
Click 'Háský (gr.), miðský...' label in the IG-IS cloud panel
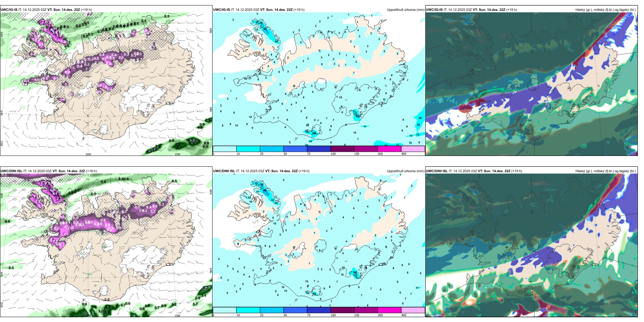[x=606, y=10]
